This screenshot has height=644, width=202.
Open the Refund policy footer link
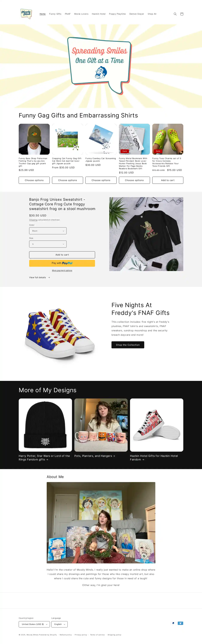[x=66, y=634]
